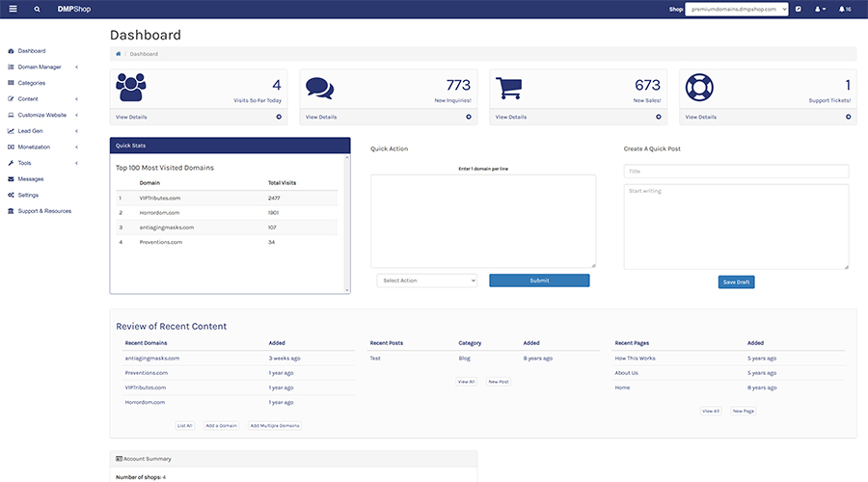Click the Save Draft button
Image resolution: width=868 pixels, height=482 pixels.
coord(736,282)
